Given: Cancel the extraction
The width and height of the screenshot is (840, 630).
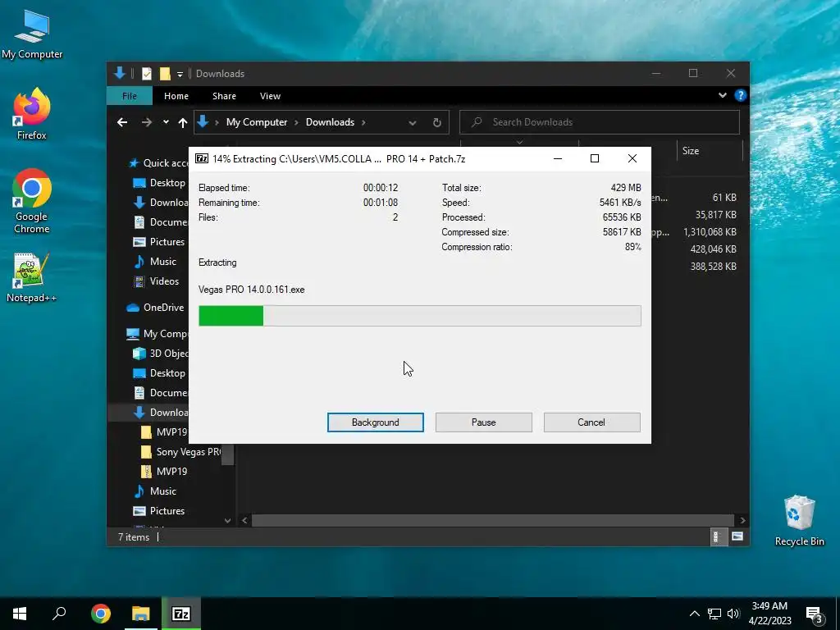Looking at the screenshot, I should point(591,422).
